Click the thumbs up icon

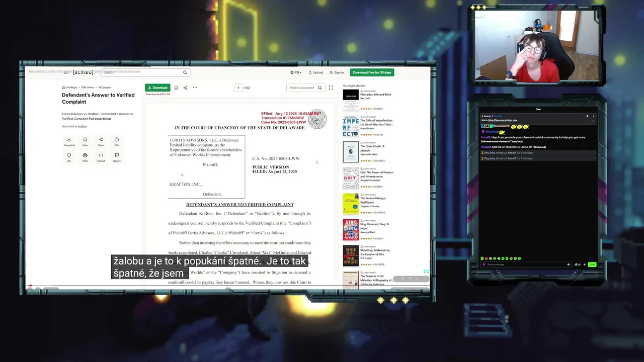click(x=117, y=141)
